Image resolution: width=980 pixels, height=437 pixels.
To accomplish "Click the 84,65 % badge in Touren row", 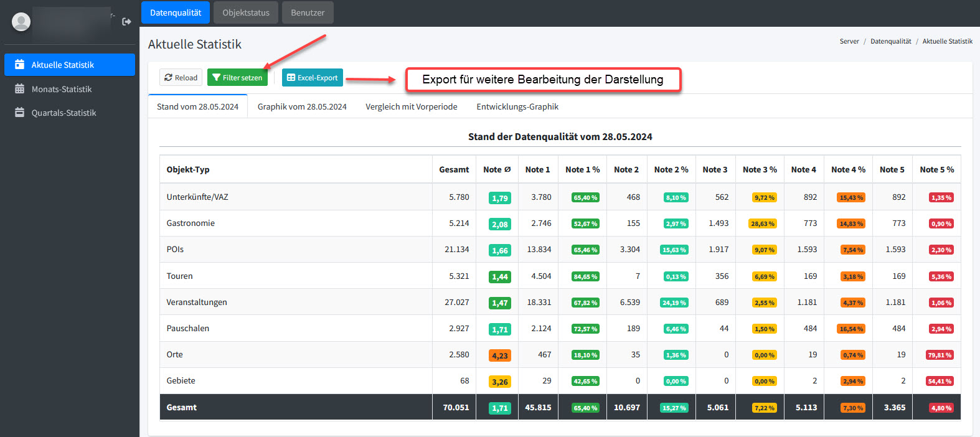I will [x=586, y=276].
